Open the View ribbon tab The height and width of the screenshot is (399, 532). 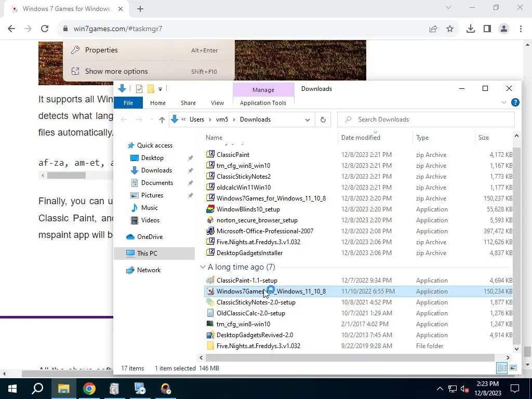coord(217,103)
